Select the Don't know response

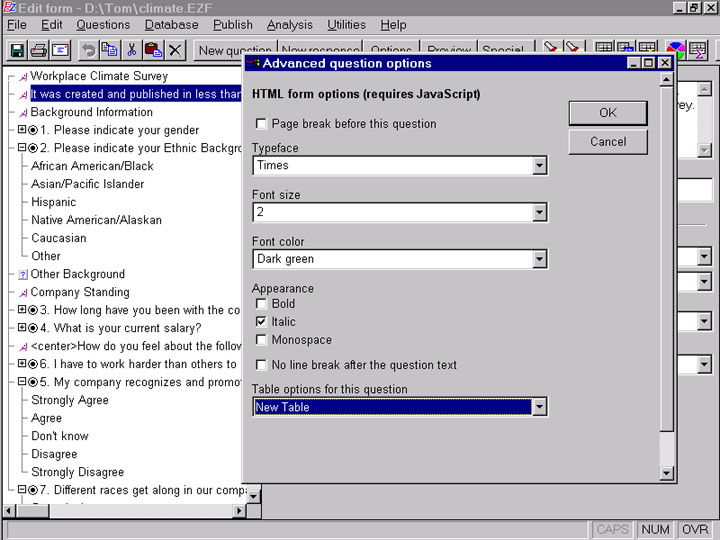[x=60, y=436]
